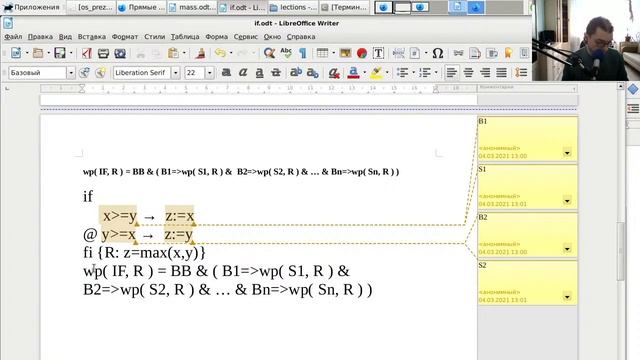Insert a bookmark
The height and width of the screenshot is (360, 640).
[508, 53]
